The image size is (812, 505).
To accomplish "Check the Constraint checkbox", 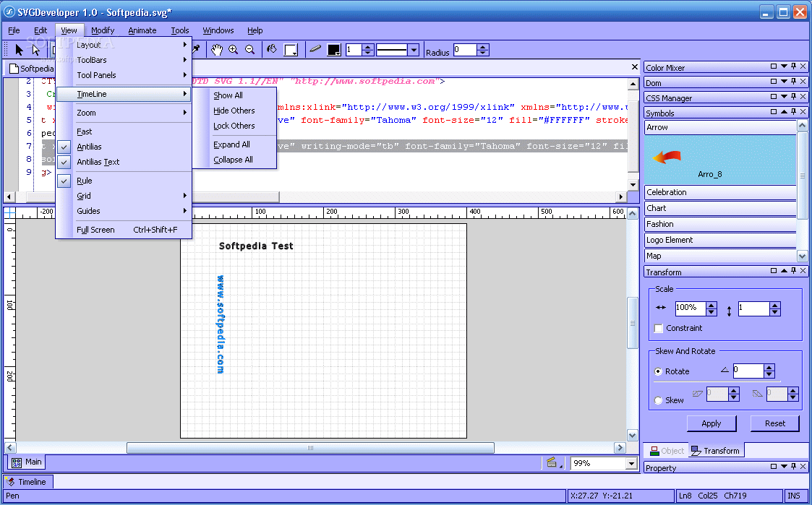I will (659, 328).
